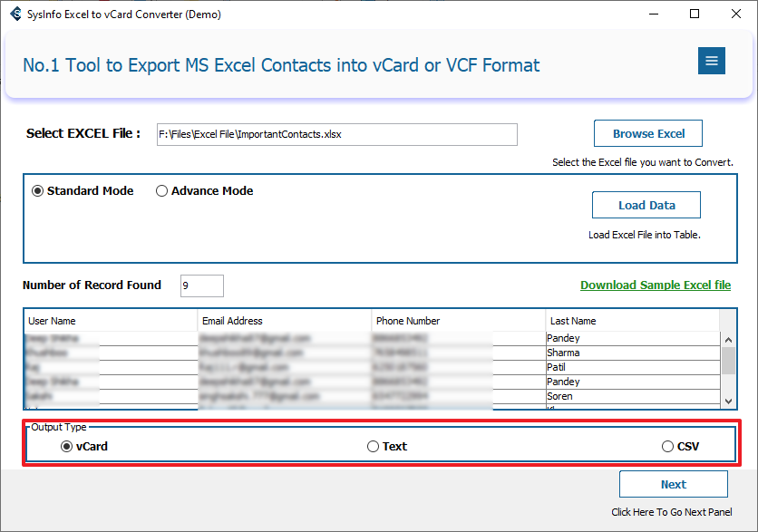Select Standard Mode option
The width and height of the screenshot is (758, 532).
click(37, 191)
